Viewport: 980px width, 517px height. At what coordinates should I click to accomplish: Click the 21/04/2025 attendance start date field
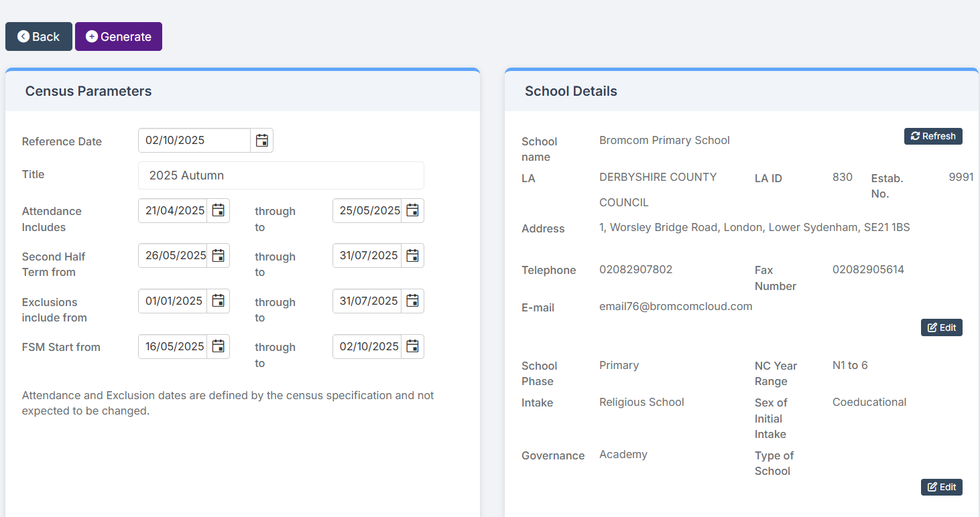click(x=174, y=211)
